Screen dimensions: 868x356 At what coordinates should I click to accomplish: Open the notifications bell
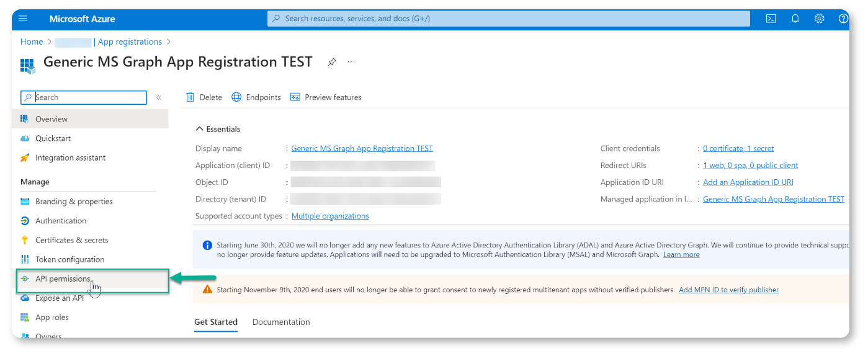(x=795, y=19)
